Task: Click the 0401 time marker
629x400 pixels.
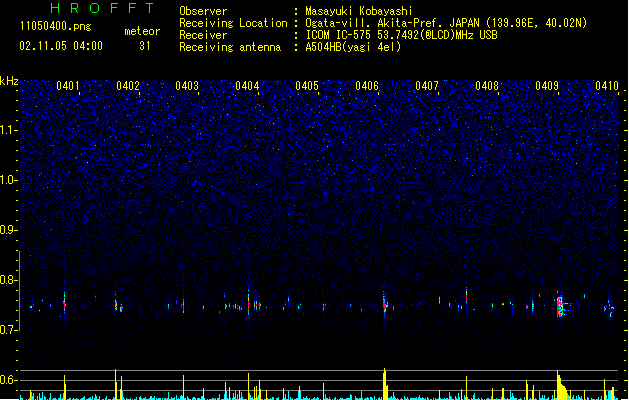Action: coord(68,86)
